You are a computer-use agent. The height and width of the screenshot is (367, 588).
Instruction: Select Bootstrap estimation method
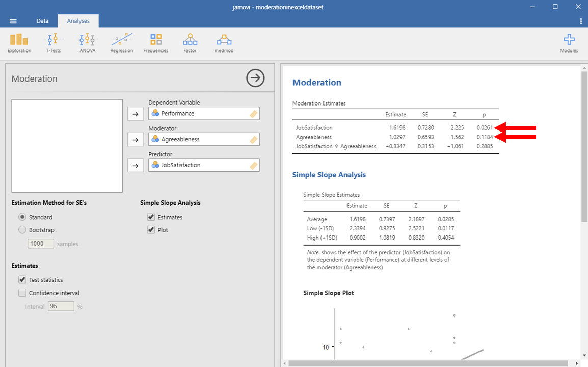tap(22, 230)
